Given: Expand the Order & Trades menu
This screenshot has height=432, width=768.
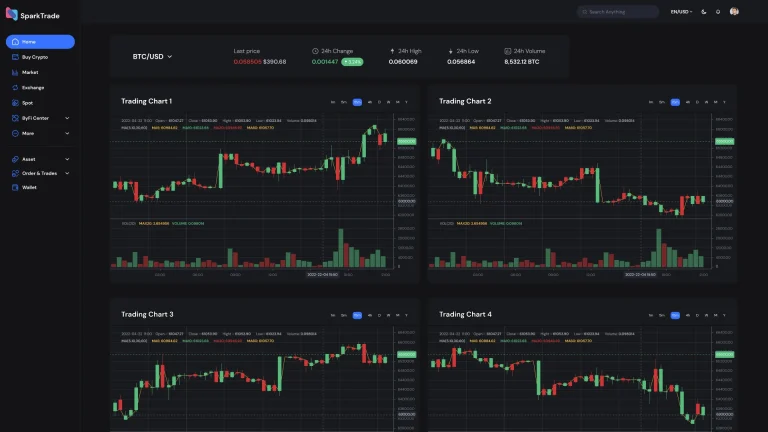Looking at the screenshot, I should pyautogui.click(x=40, y=173).
